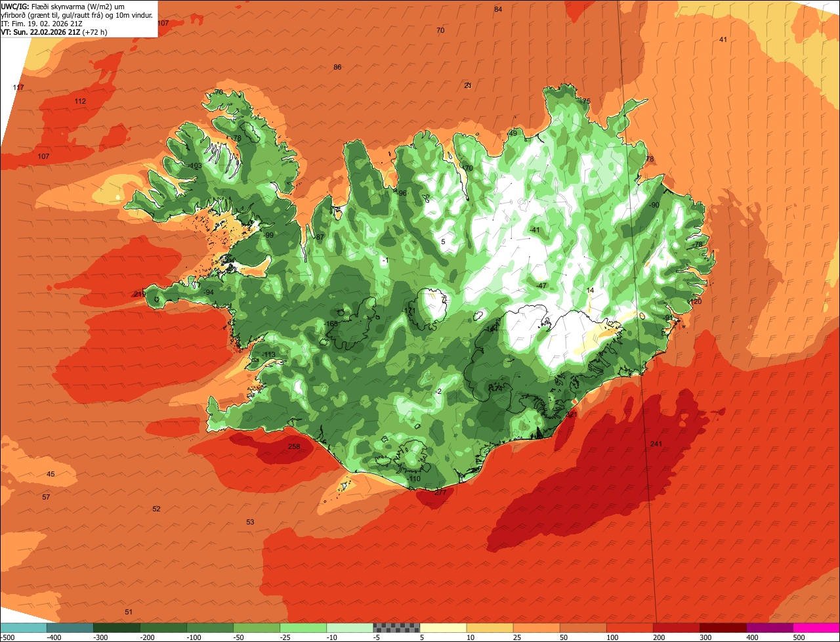Click the legend swatch between -500 and -400

coord(23,628)
